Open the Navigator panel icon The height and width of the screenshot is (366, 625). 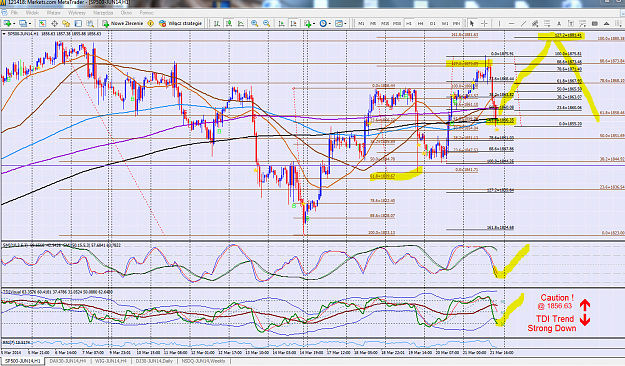point(66,24)
